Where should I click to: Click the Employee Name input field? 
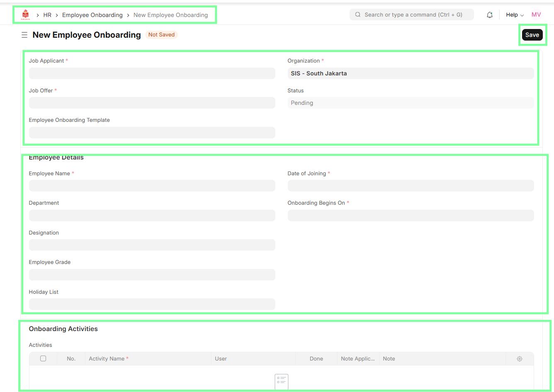point(152,186)
